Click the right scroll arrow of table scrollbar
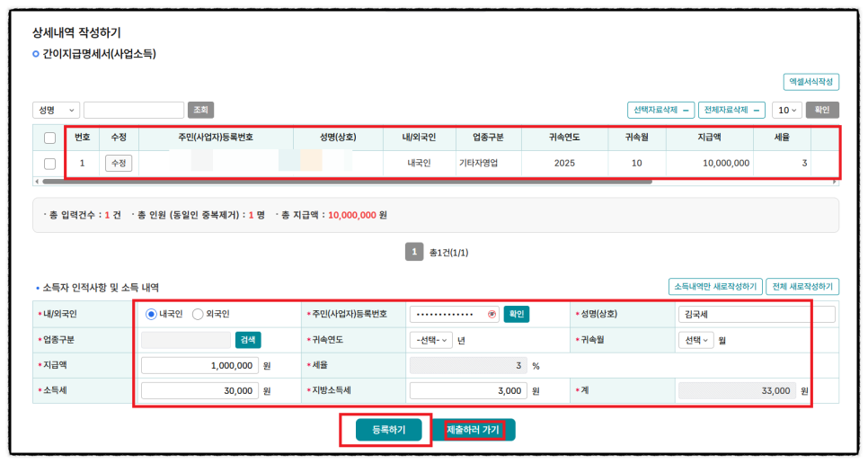 click(x=834, y=182)
